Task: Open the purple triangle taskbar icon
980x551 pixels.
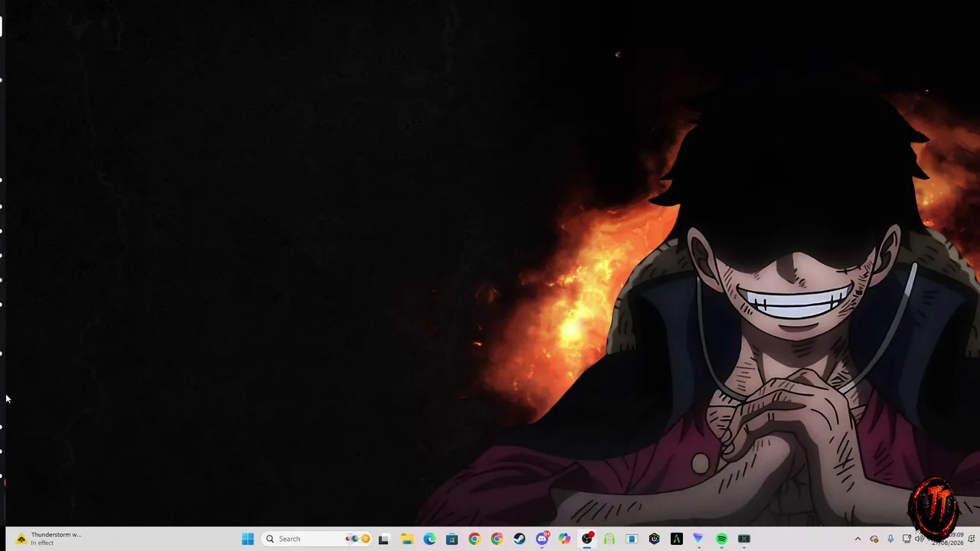Action: (x=698, y=539)
